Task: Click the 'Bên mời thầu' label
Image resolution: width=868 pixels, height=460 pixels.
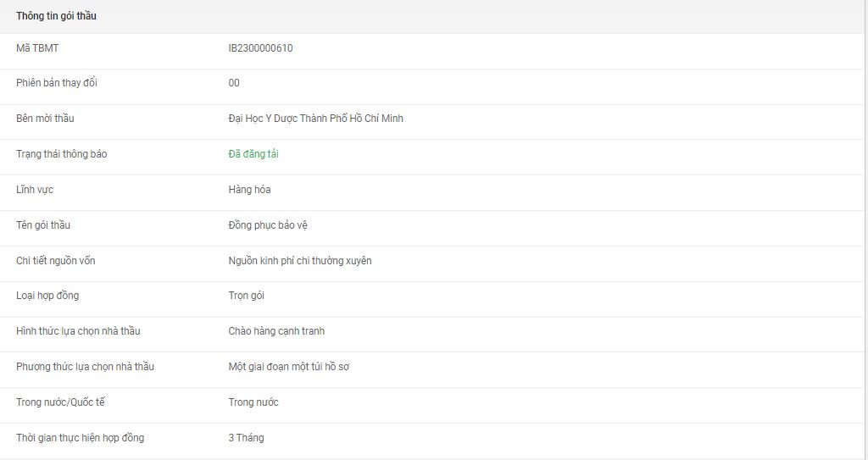Action: pyautogui.click(x=45, y=119)
